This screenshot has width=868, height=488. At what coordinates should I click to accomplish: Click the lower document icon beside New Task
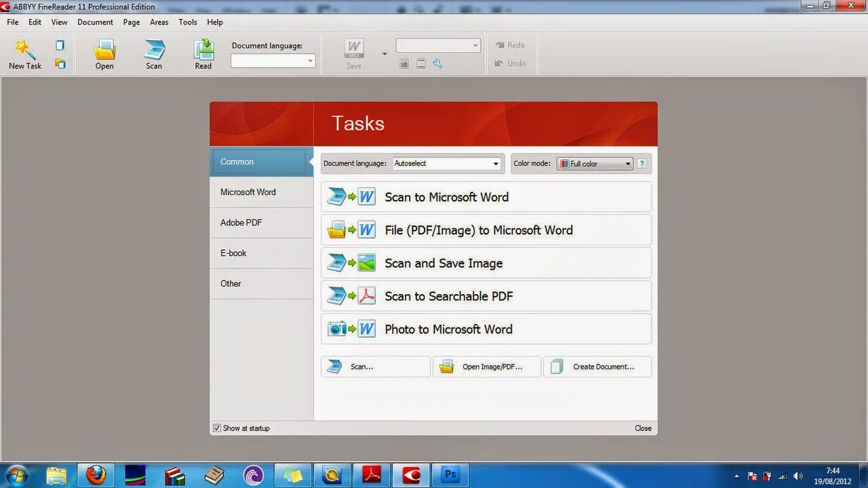(60, 64)
